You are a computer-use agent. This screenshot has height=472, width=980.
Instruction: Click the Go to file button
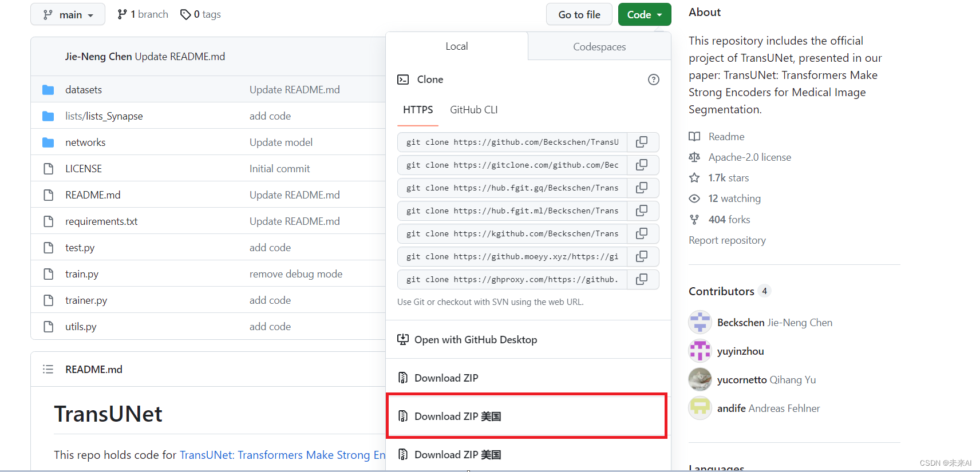pyautogui.click(x=579, y=14)
